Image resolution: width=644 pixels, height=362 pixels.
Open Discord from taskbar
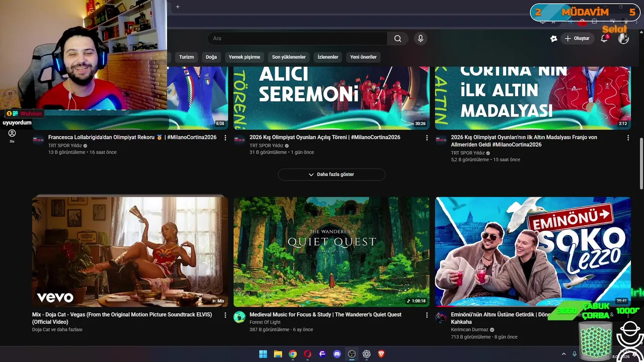(337, 354)
